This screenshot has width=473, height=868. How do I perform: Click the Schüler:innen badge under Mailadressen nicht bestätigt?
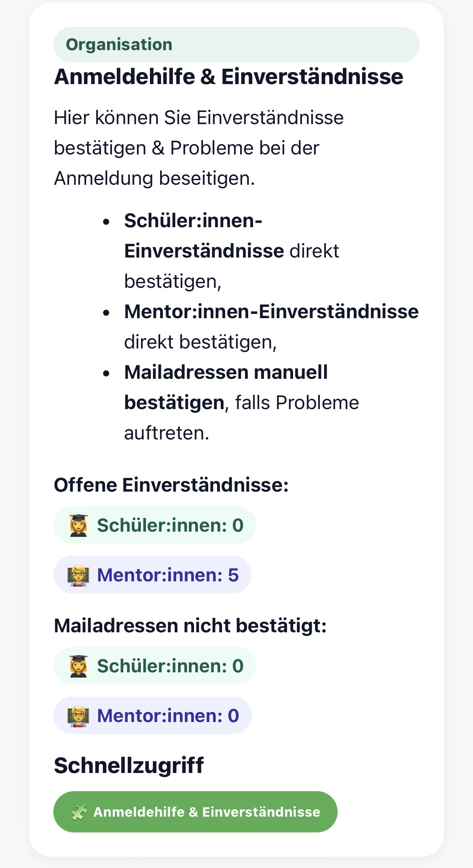coord(154,665)
